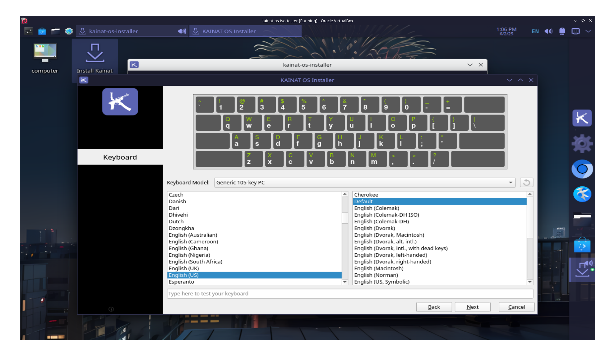615x364 pixels.
Task: Click the keyboard test input field
Action: click(350, 294)
